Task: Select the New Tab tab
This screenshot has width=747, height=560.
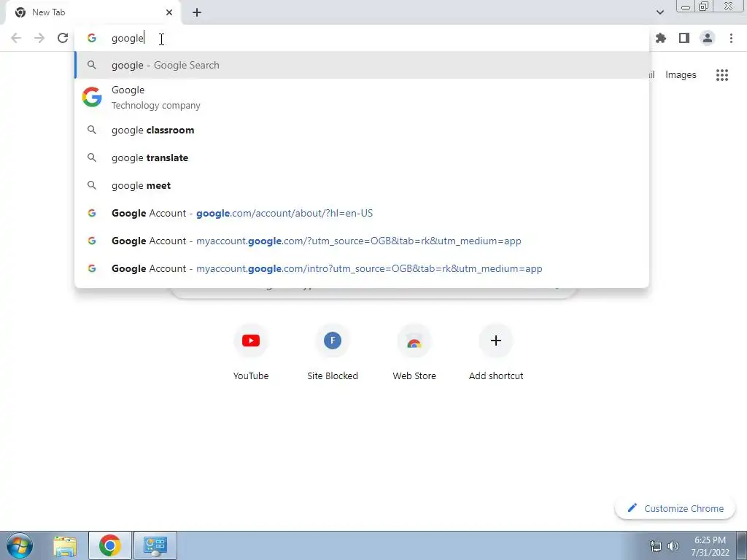Action: coord(93,13)
